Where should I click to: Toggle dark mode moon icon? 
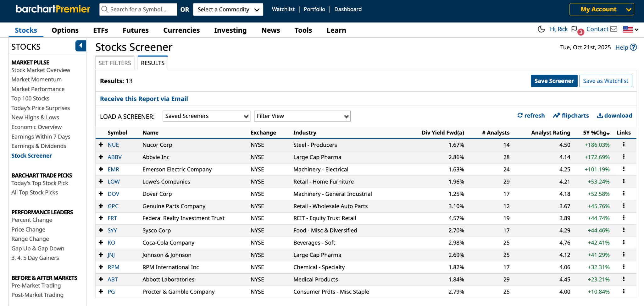tap(541, 29)
